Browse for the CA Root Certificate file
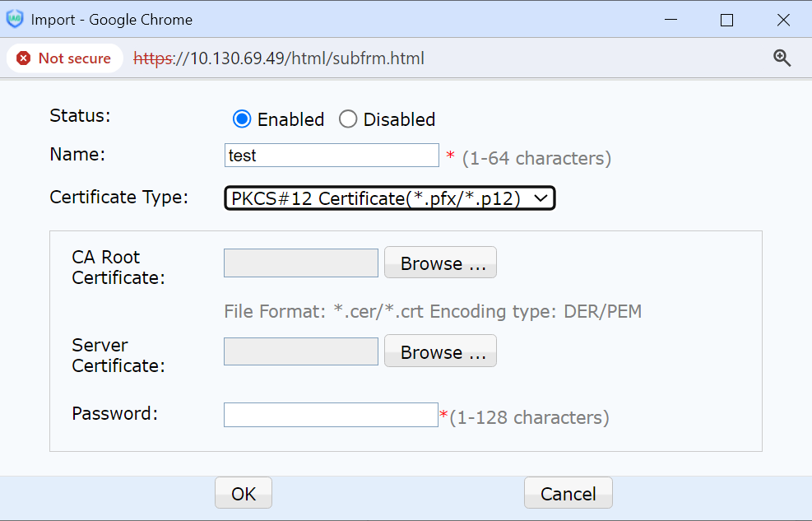 [440, 263]
